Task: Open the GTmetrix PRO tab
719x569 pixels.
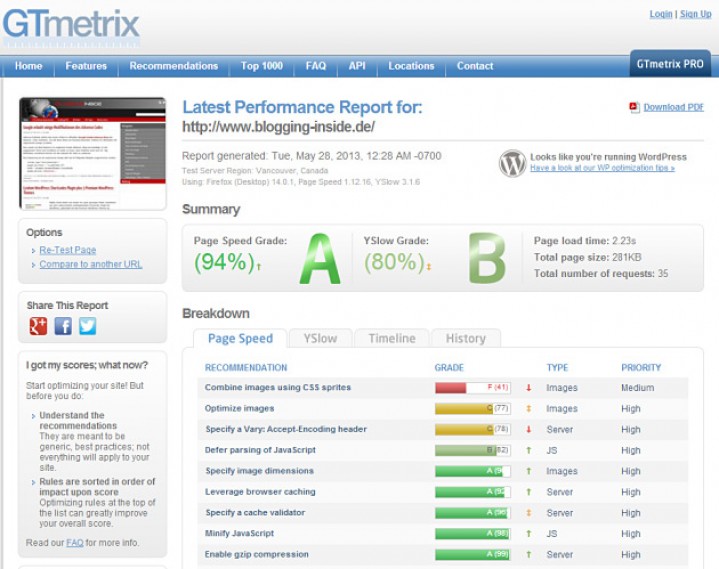Action: (670, 64)
